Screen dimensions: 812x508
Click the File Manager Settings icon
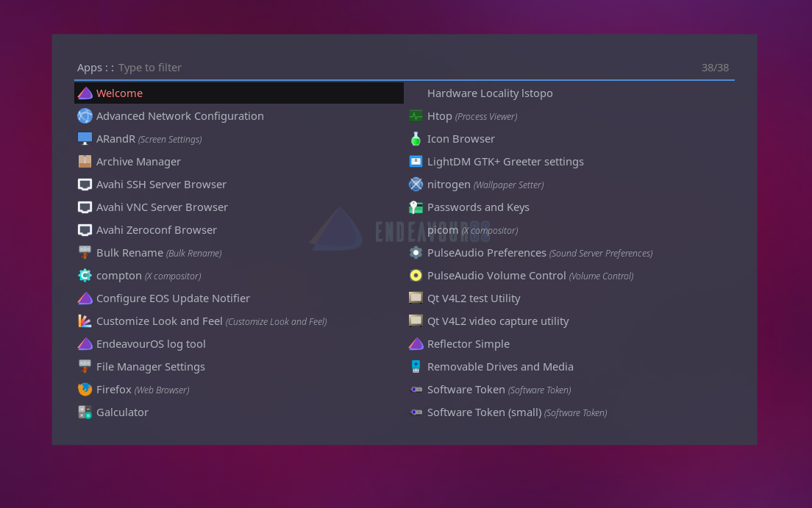tap(85, 367)
